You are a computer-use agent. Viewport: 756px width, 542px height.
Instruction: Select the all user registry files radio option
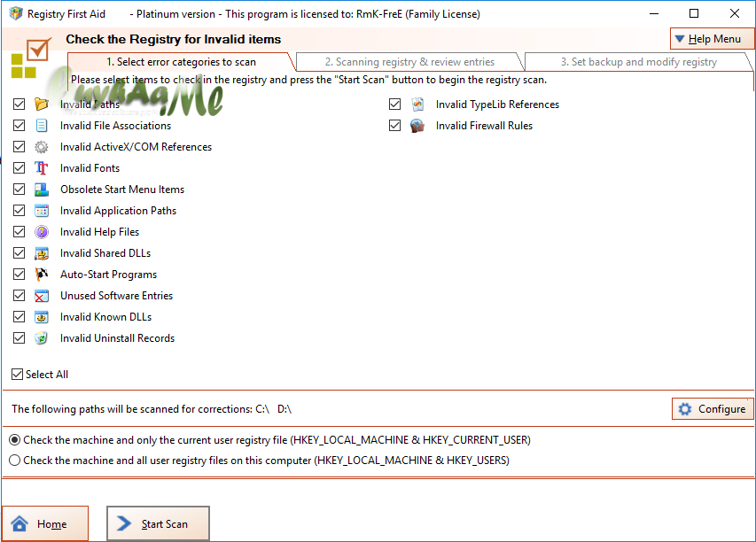[x=15, y=461]
